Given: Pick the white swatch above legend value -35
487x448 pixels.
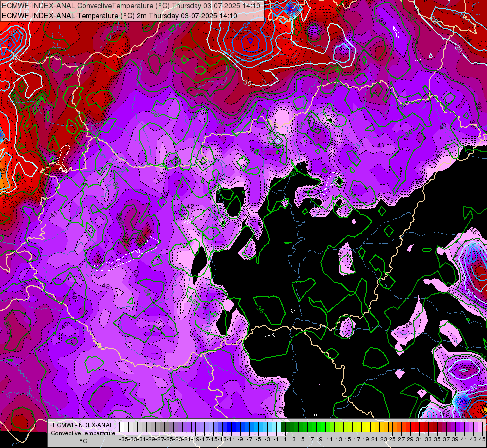Looking at the screenshot, I should pyautogui.click(x=122, y=427).
